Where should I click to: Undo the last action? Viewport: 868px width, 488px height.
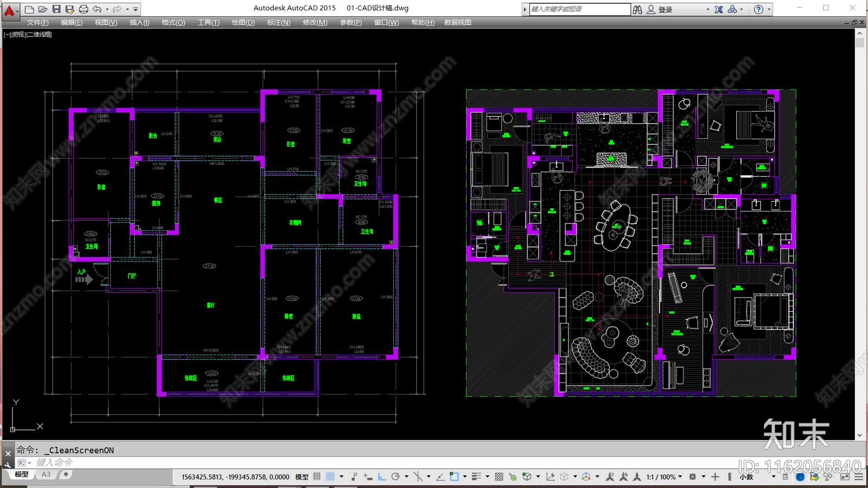pos(97,9)
